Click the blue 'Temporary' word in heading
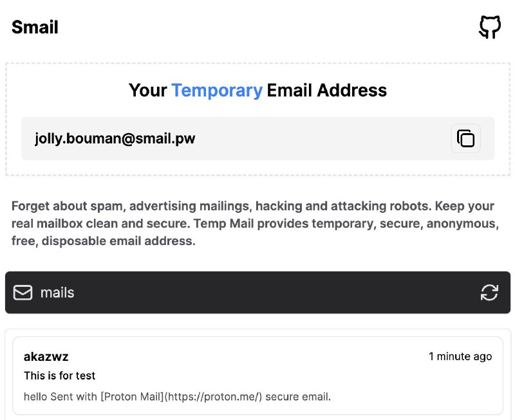This screenshot has height=420, width=515. point(216,90)
